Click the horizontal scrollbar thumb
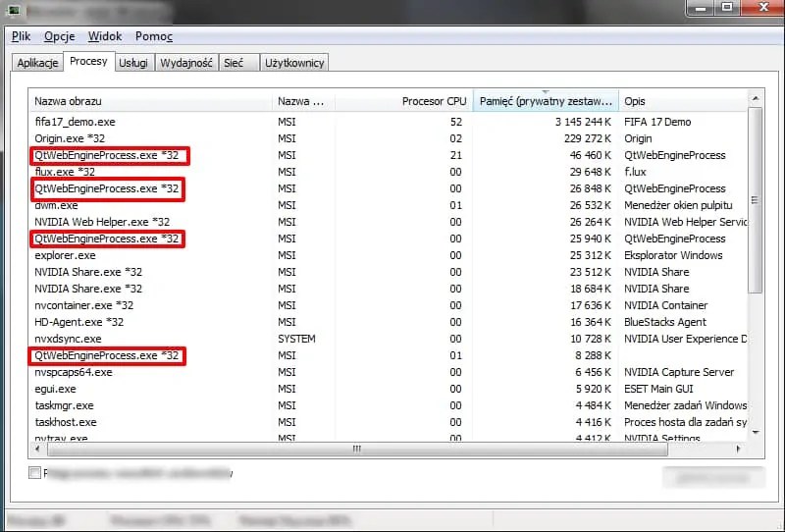The image size is (785, 532). pos(357,449)
